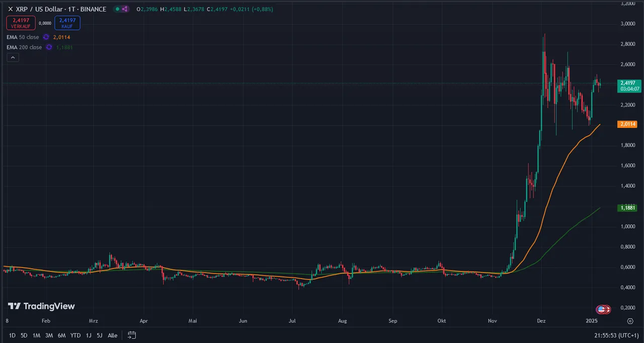Click the open price O 2,3986 value
This screenshot has width=644, height=343.
[x=147, y=9]
